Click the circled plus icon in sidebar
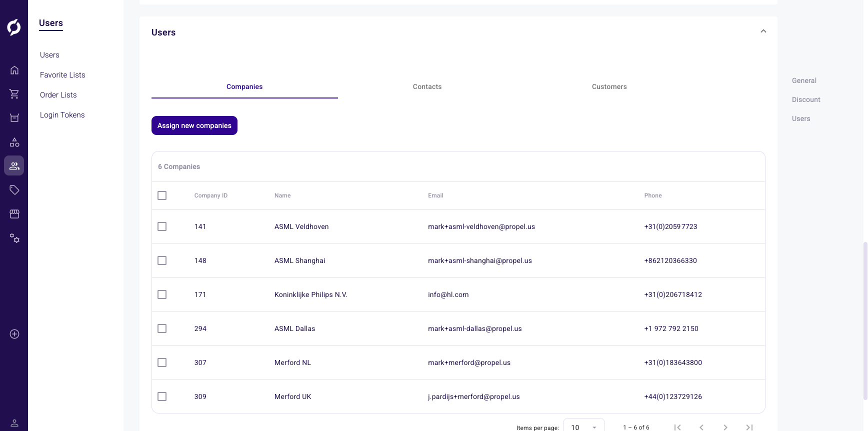The height and width of the screenshot is (431, 868). point(14,334)
